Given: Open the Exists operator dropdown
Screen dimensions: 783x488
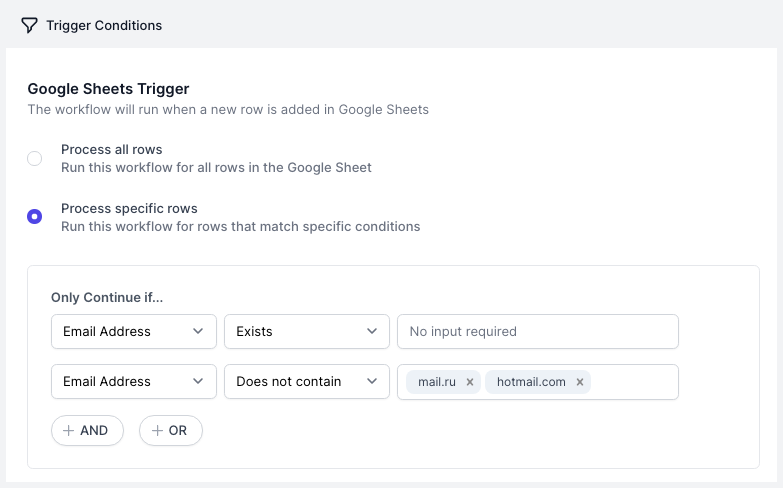Looking at the screenshot, I should click(x=307, y=332).
